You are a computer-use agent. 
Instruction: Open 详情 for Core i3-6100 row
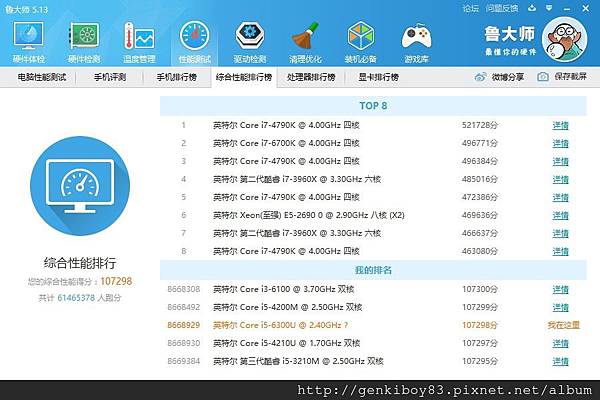[561, 290]
